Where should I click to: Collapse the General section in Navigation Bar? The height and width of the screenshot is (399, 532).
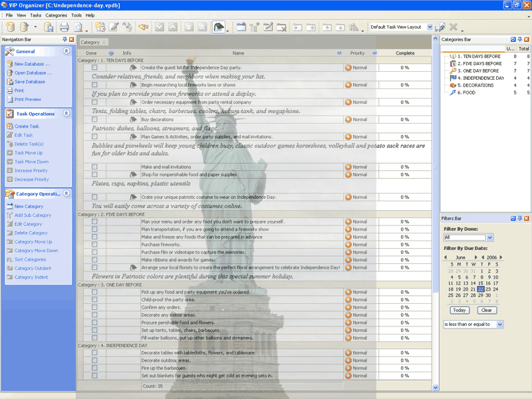pyautogui.click(x=66, y=51)
